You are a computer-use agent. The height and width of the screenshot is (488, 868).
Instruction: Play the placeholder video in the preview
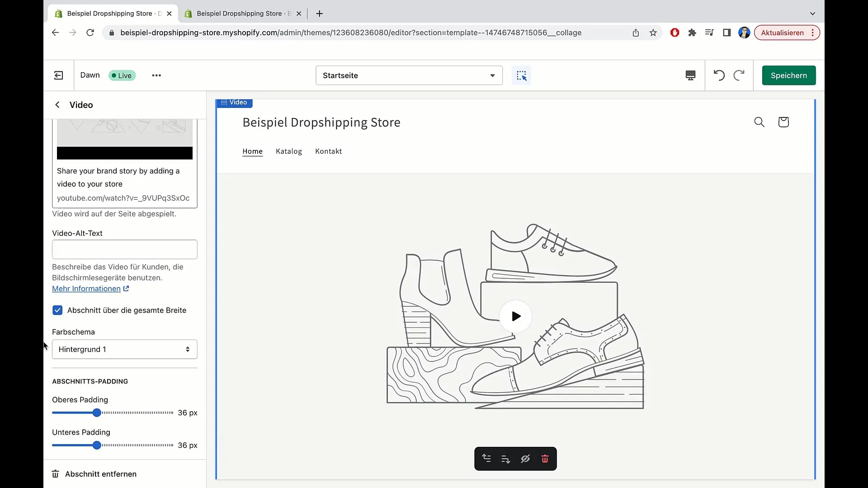tap(516, 316)
